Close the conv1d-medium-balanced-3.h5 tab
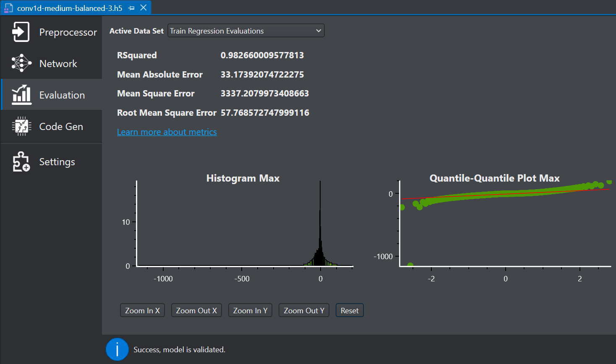The image size is (616, 364). (x=143, y=7)
